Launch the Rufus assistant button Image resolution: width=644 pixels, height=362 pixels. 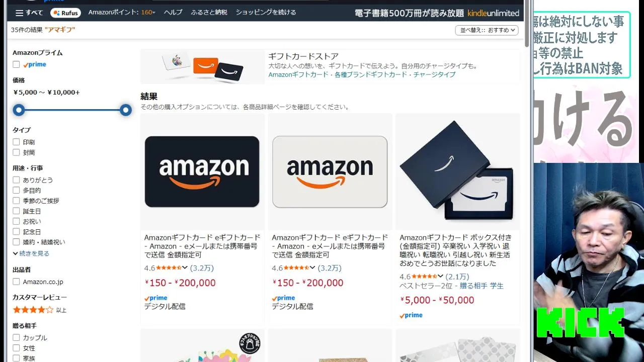coord(65,13)
